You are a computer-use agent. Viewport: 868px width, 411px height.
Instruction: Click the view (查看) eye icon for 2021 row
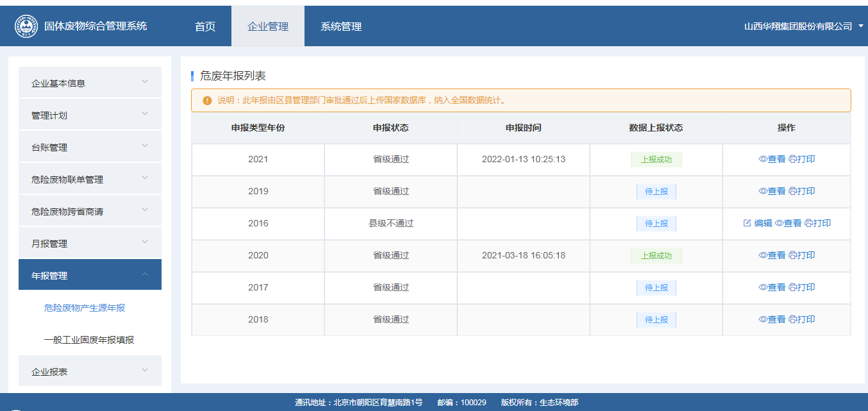point(763,159)
